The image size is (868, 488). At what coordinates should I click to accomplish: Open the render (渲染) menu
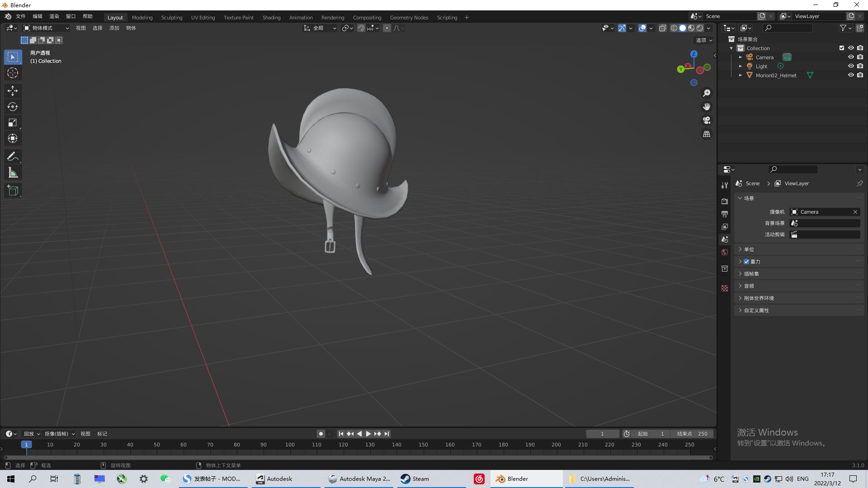pos(54,16)
